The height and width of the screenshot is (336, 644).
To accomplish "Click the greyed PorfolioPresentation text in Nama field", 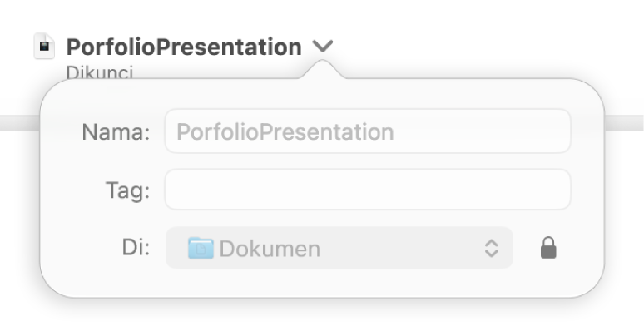I will [x=285, y=132].
